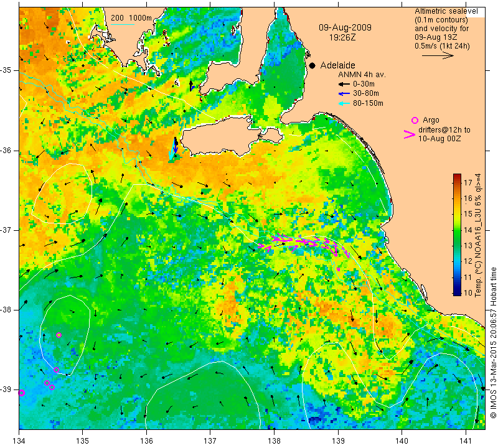Click the Adelaide city marker dot
This screenshot has height=448, width=498.
312,66
